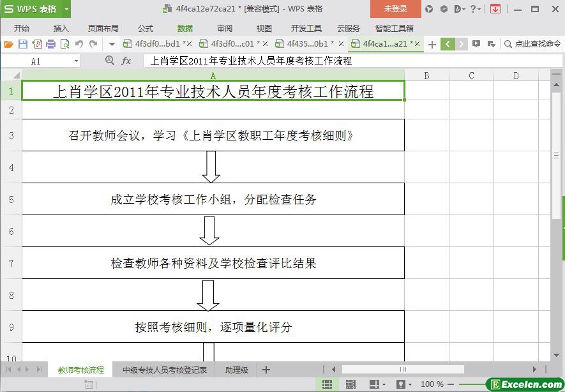Save the workbook with the floppy icon
Viewport: 565px width, 392px height.
pyautogui.click(x=23, y=44)
